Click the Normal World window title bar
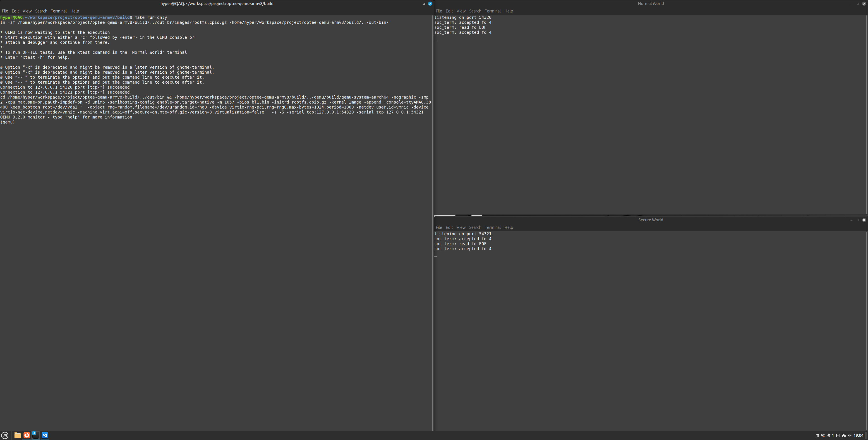 point(650,3)
